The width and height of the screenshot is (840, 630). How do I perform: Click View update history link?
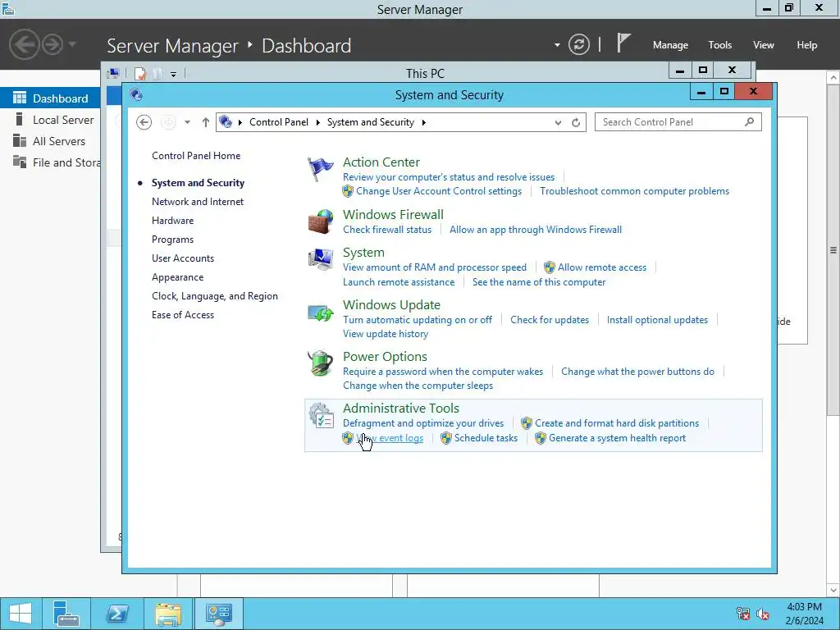tap(386, 334)
